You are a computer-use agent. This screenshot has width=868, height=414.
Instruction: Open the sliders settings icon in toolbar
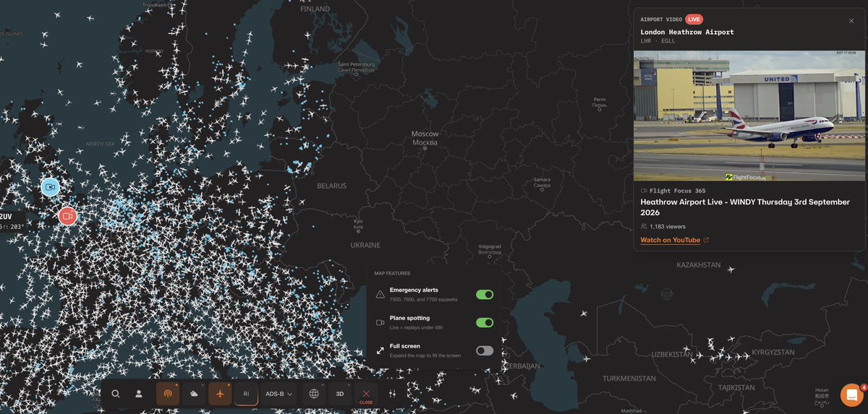pos(393,394)
